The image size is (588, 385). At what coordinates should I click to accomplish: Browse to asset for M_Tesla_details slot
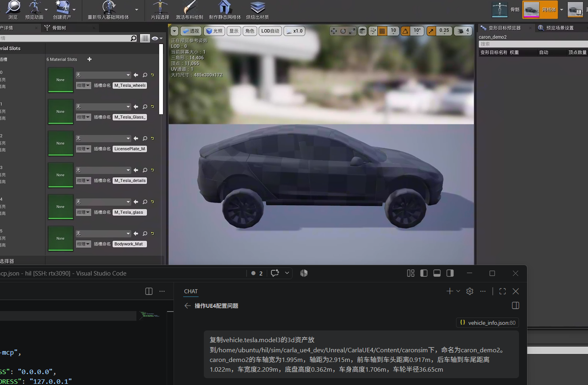click(145, 170)
